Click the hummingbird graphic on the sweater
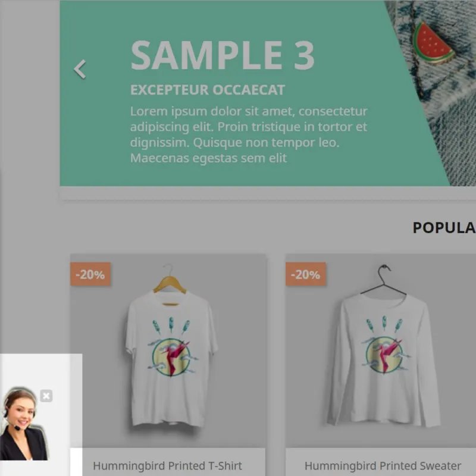The height and width of the screenshot is (476, 476). 385,356
